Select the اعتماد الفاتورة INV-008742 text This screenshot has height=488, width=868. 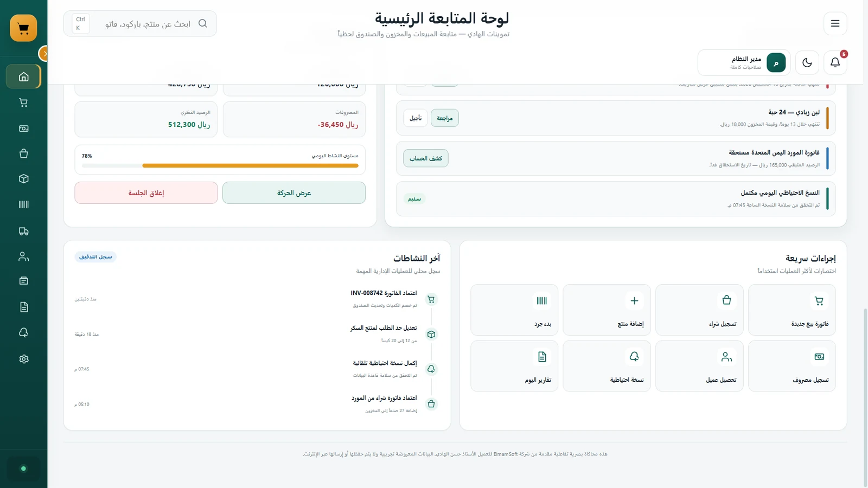pyautogui.click(x=384, y=293)
